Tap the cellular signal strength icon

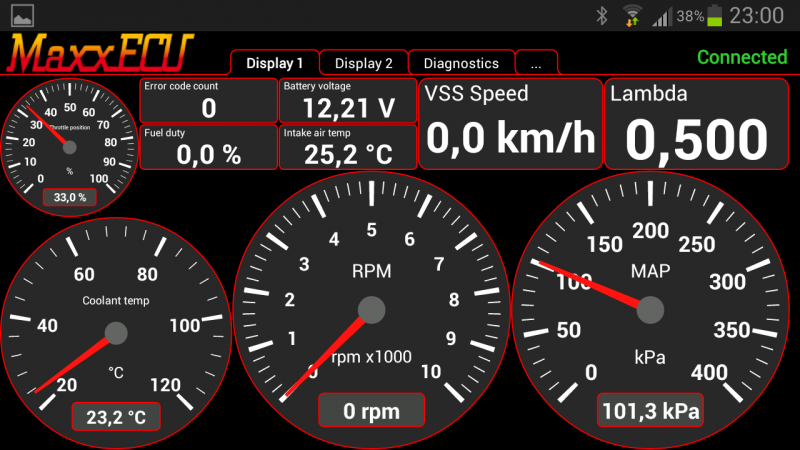tap(661, 16)
